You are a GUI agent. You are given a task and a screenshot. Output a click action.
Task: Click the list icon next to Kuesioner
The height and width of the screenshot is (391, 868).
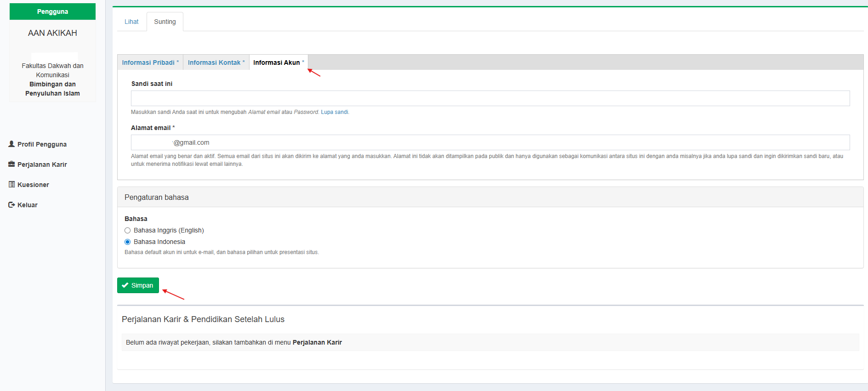(11, 184)
